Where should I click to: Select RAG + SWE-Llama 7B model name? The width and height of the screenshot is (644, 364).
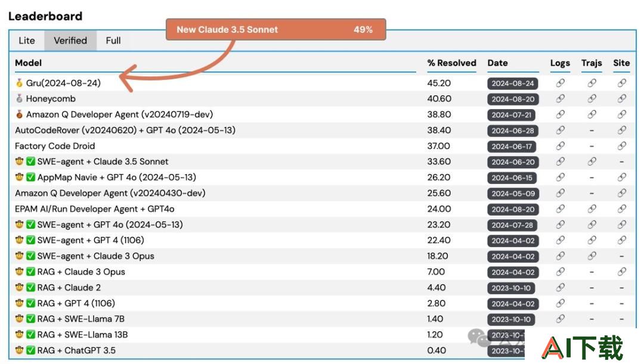click(x=81, y=319)
